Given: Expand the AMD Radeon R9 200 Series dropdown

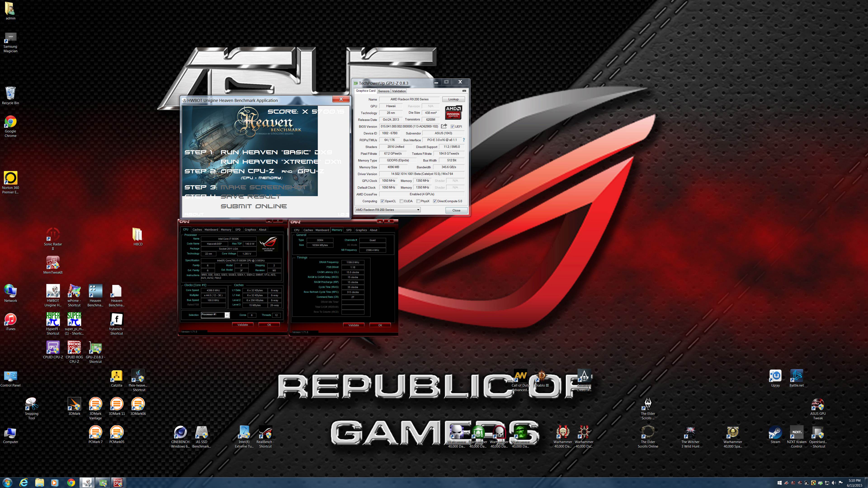Looking at the screenshot, I should point(387,210).
